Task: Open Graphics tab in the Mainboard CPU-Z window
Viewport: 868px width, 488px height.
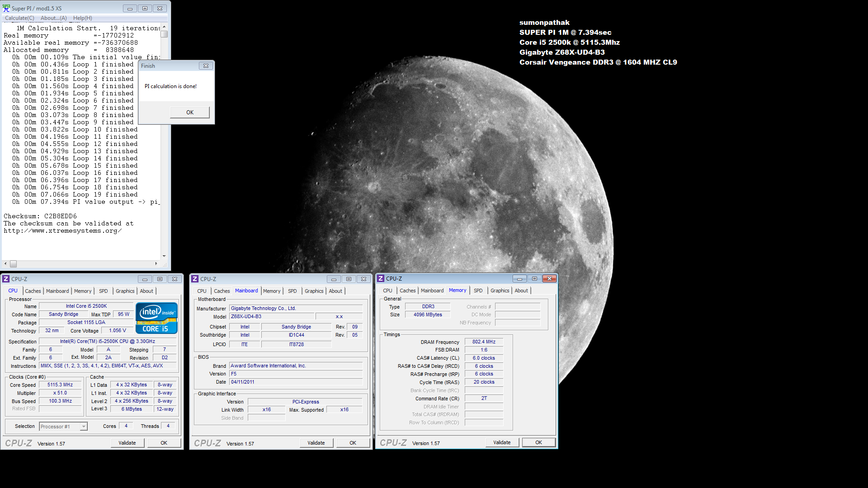Action: point(314,291)
